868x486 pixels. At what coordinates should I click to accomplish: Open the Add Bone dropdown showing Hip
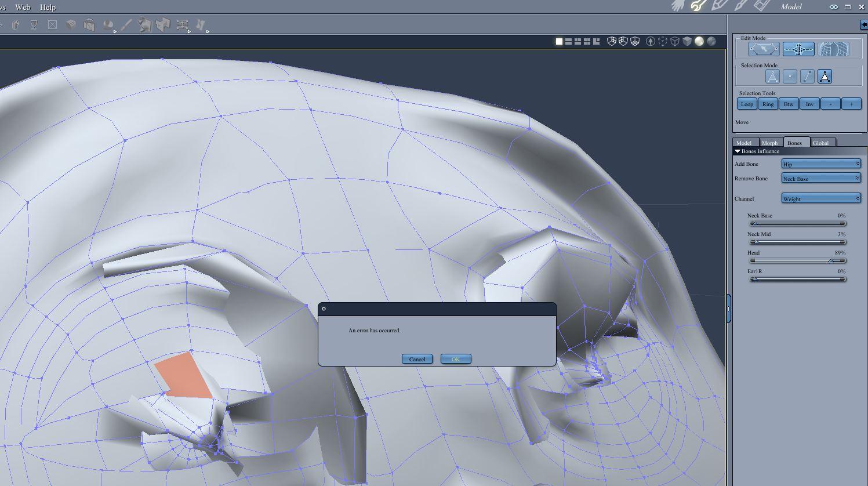821,164
